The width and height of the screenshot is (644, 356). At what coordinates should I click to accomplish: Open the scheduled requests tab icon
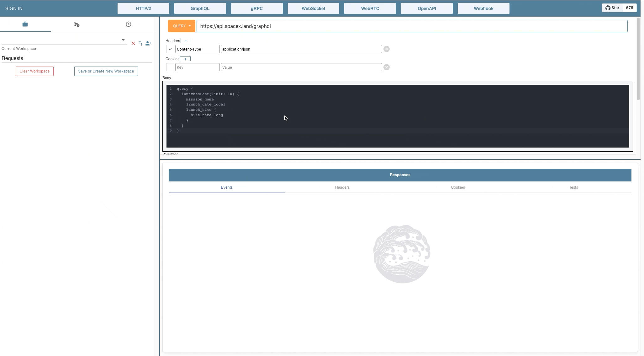point(77,24)
